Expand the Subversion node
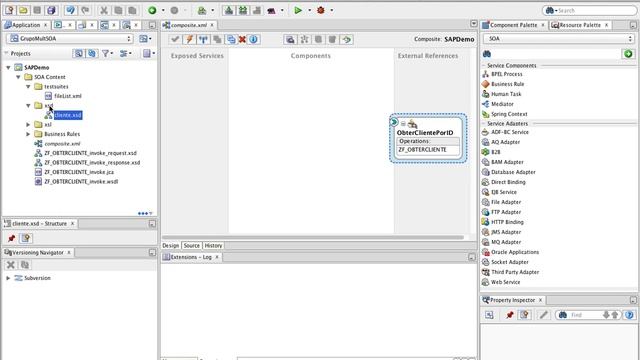Screen dimensions: 640x360 (8, 278)
